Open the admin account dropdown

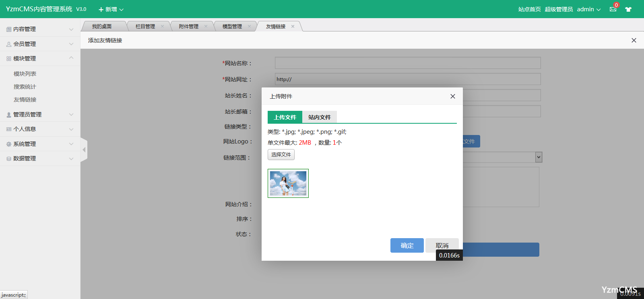[x=588, y=9]
